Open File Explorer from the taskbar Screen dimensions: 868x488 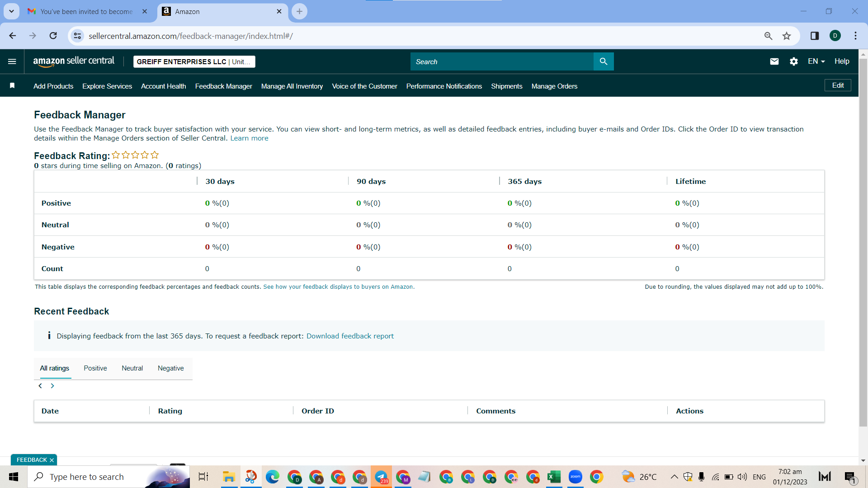pos(229,477)
